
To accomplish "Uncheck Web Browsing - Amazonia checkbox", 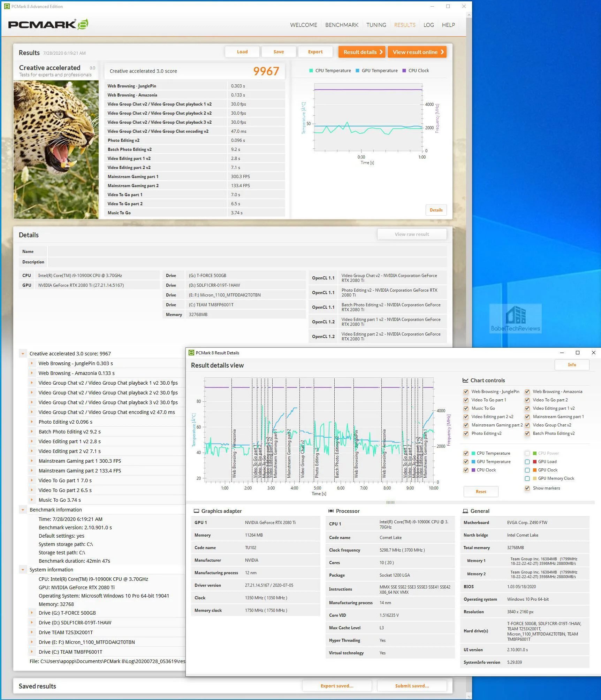I will click(527, 392).
